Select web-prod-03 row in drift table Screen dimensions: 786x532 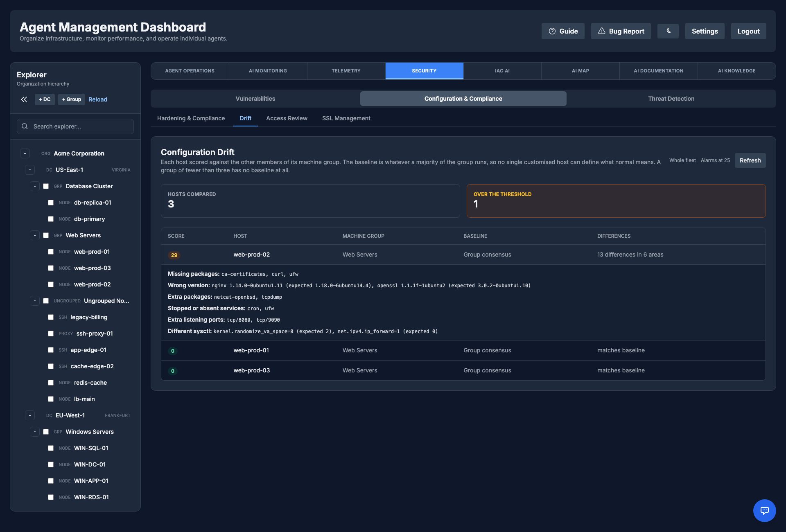click(463, 370)
